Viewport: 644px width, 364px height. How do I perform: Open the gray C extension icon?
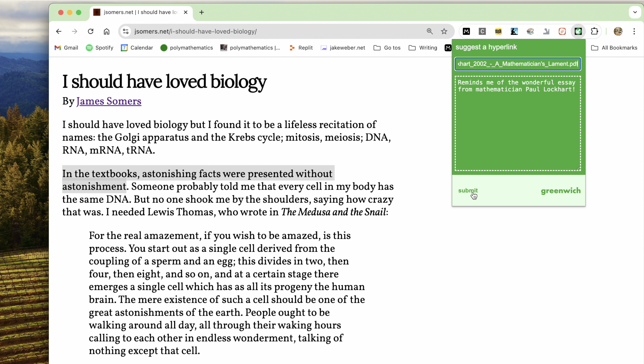pyautogui.click(x=482, y=31)
